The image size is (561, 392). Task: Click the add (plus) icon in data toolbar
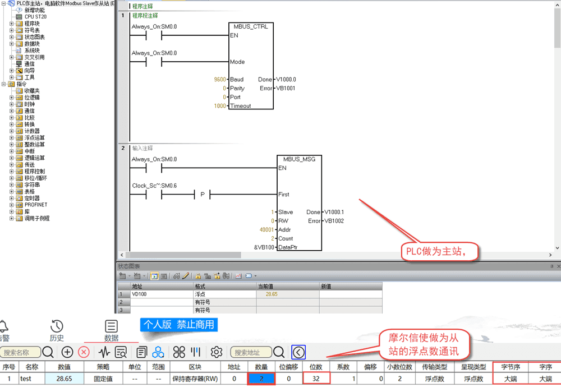[67, 352]
